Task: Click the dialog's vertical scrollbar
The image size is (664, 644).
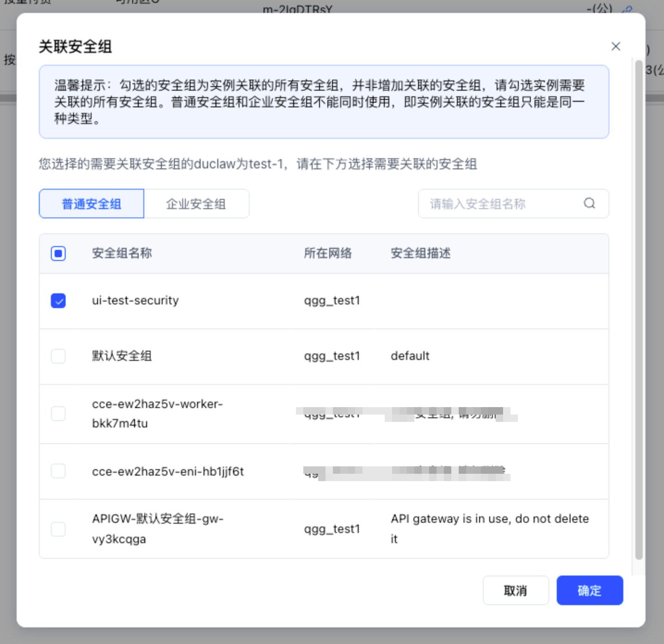Action: tap(639, 310)
